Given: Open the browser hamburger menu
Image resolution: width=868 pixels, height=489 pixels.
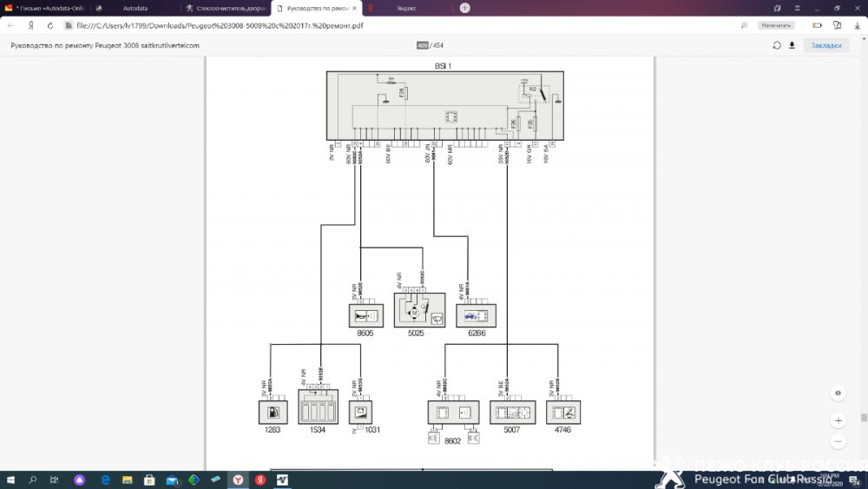Looking at the screenshot, I should (x=798, y=8).
